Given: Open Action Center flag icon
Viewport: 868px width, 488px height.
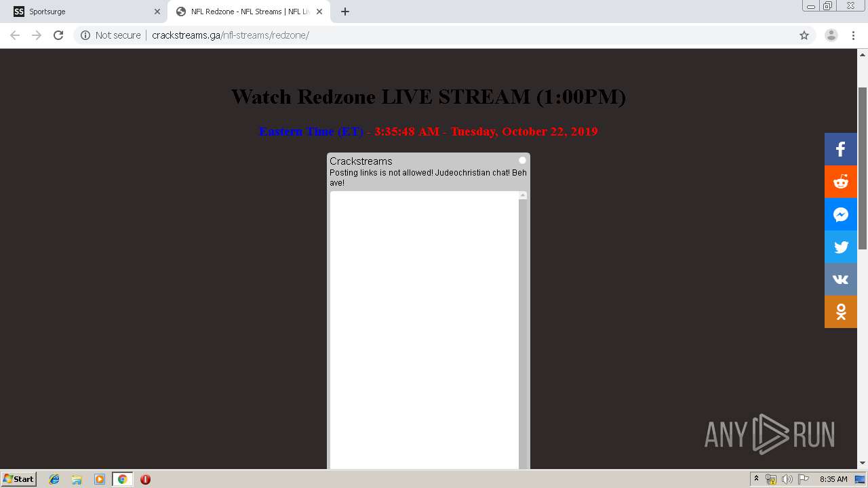Looking at the screenshot, I should (x=804, y=479).
